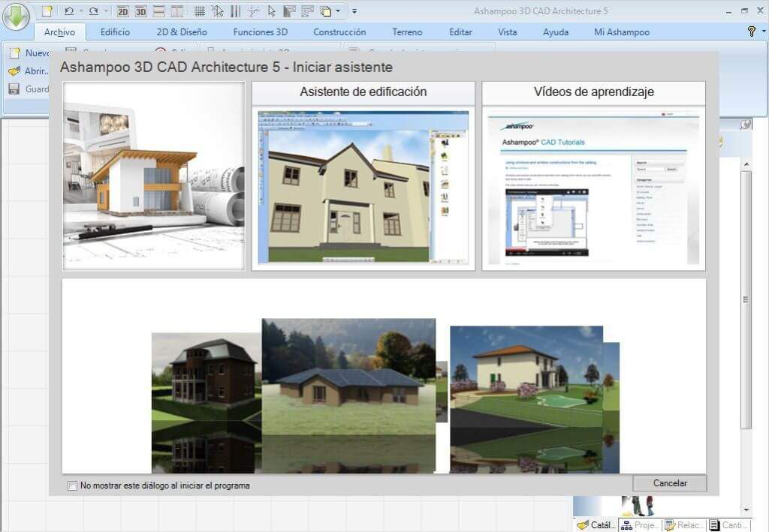Click the vertical window tiling icon
The height and width of the screenshot is (532, 769).
pyautogui.click(x=177, y=11)
